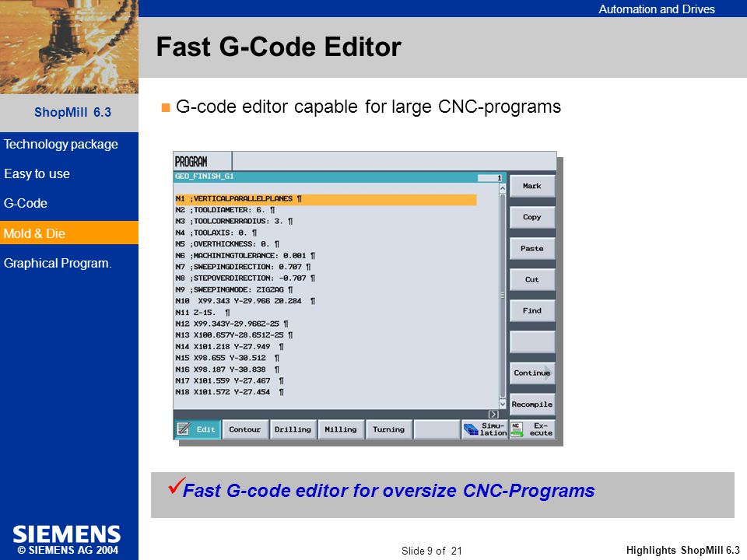This screenshot has height=560, width=747.
Task: Go to Easy to use section
Action: (37, 173)
